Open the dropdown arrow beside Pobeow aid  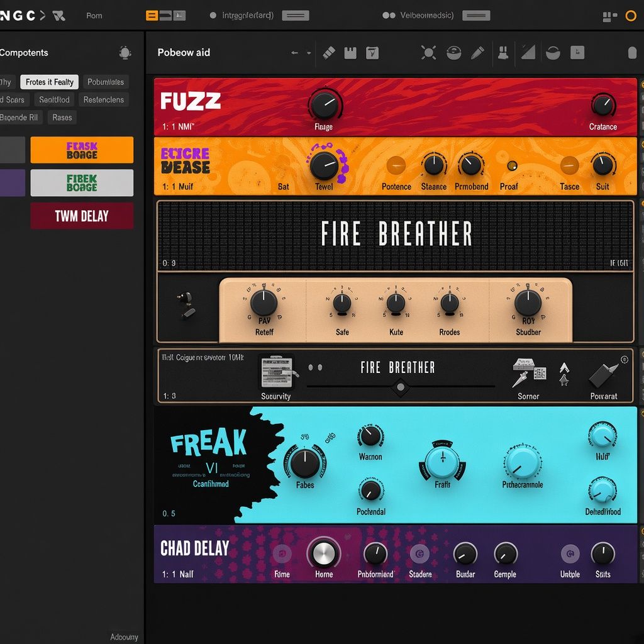point(308,53)
